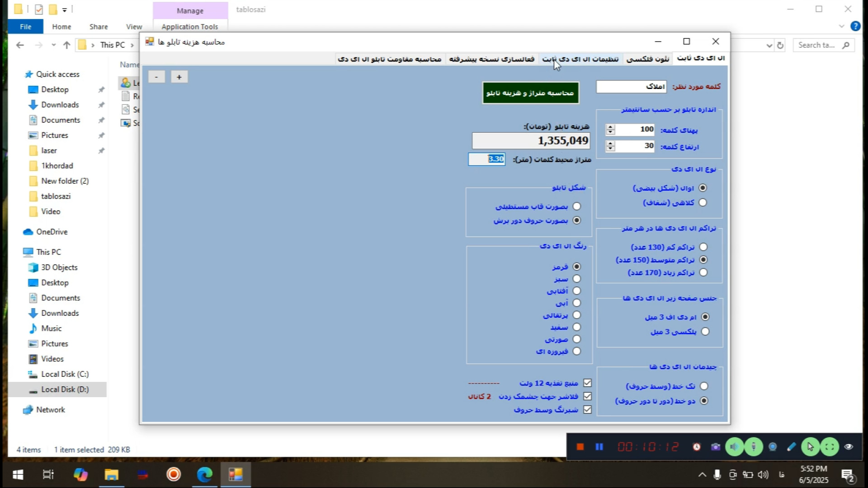Choose low density 130 LEDs option
The image size is (868, 488).
click(703, 247)
